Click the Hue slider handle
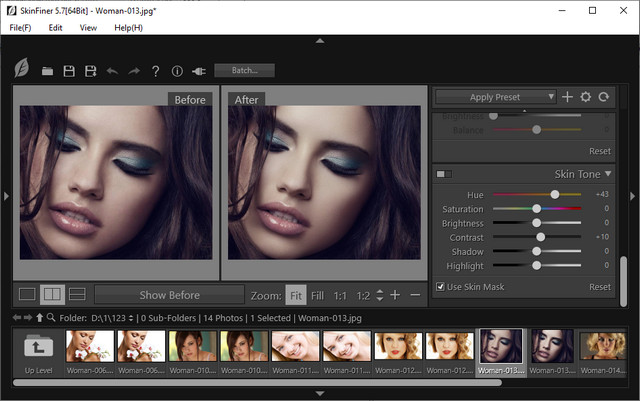This screenshot has width=640, height=401. coord(555,194)
